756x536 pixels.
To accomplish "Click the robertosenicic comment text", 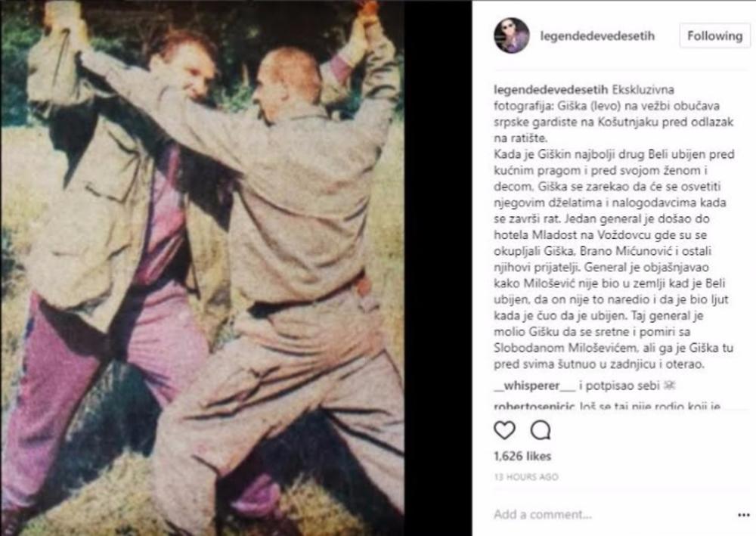I will [x=650, y=406].
